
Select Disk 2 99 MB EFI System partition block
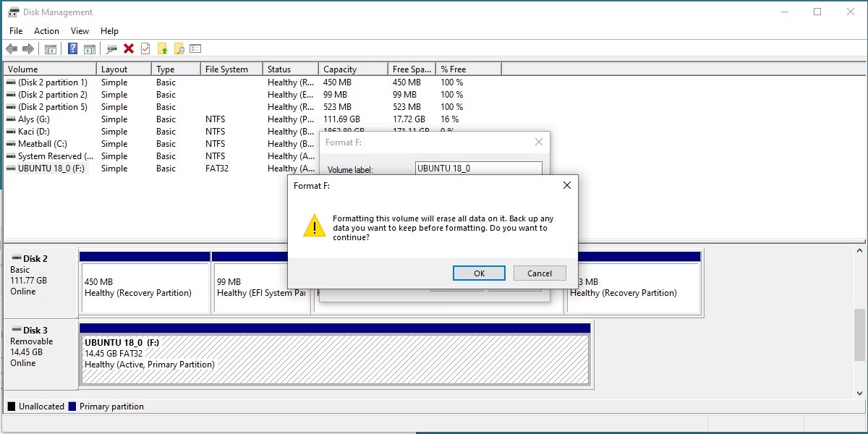(261, 282)
